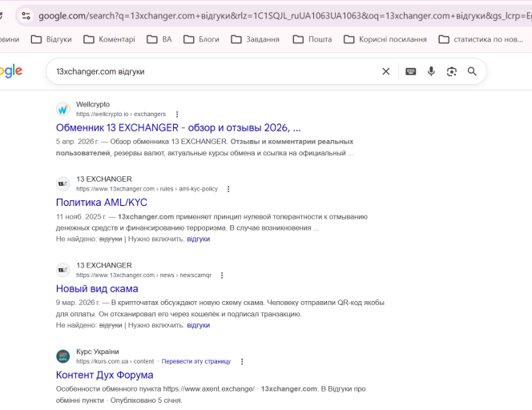532x410 pixels.
Task: Open the Контент Дух Форума result
Action: [x=104, y=375]
